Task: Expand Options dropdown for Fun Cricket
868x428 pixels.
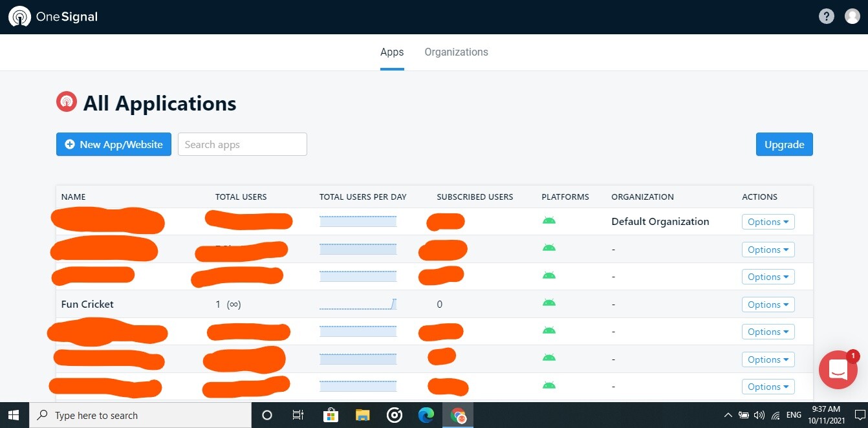Action: coord(768,305)
